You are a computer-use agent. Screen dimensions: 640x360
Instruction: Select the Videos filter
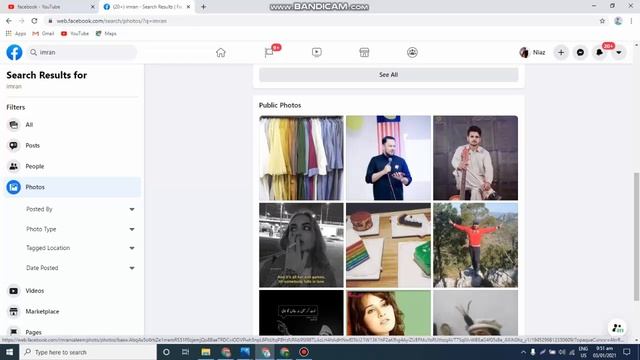[x=73, y=291]
